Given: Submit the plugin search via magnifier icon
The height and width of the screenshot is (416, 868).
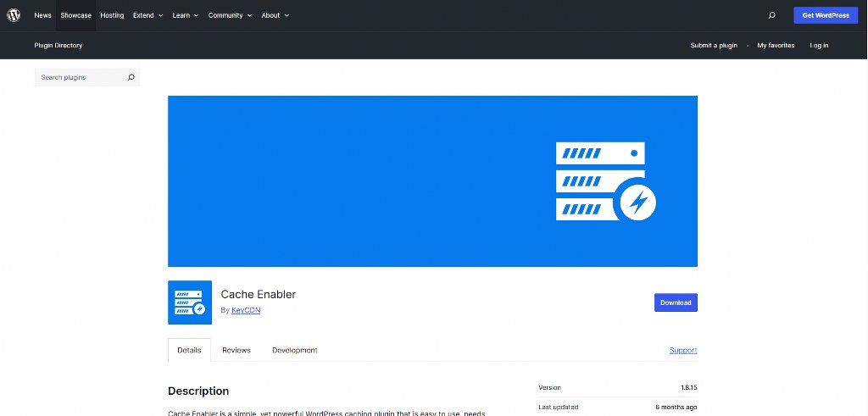Looking at the screenshot, I should (x=131, y=77).
